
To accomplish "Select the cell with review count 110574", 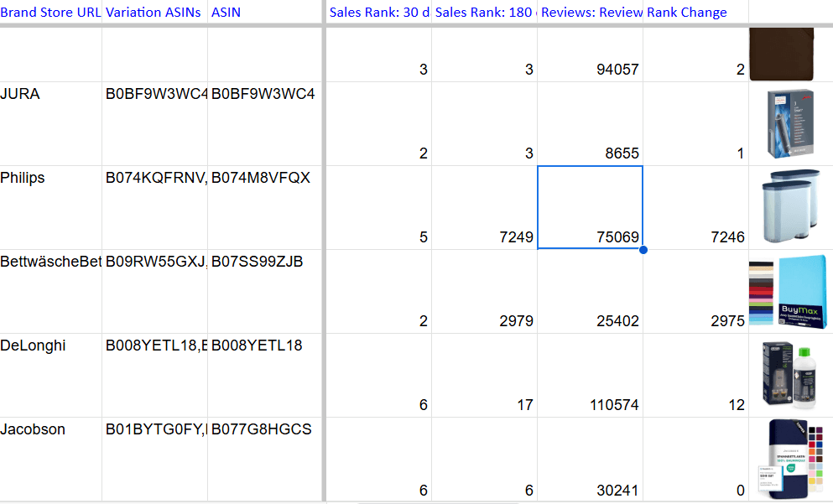I will click(590, 375).
